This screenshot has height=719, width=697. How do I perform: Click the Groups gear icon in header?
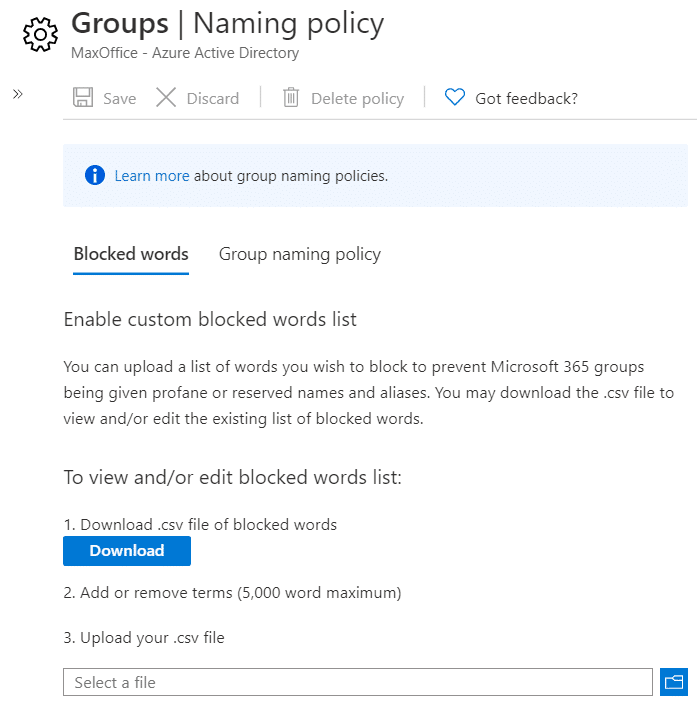click(x=40, y=34)
